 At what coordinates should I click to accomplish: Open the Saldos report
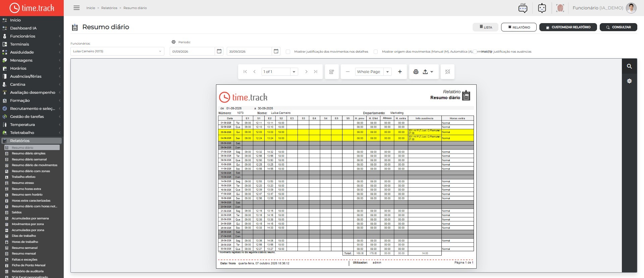(x=17, y=212)
